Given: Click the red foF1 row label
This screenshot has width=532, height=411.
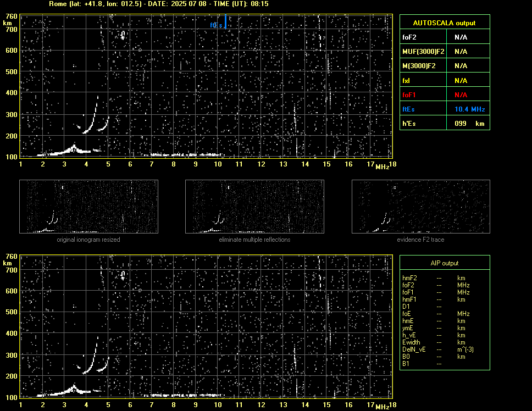Looking at the screenshot, I should [x=409, y=95].
